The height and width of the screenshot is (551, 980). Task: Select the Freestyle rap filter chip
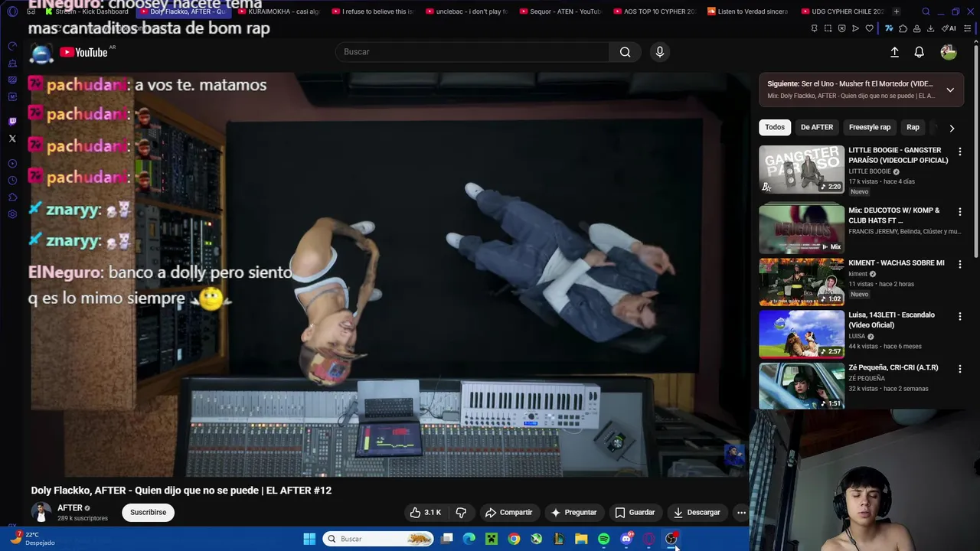[870, 127]
